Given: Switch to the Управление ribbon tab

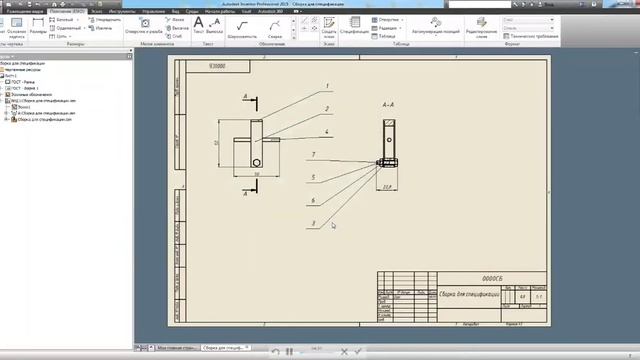Looking at the screenshot, I should 153,11.
